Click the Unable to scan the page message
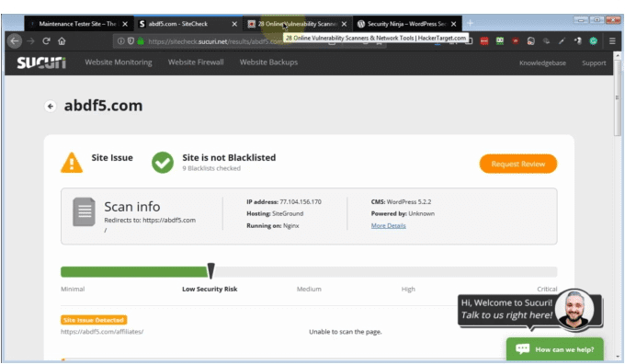Screen dimensions: 625x364 pos(346,332)
